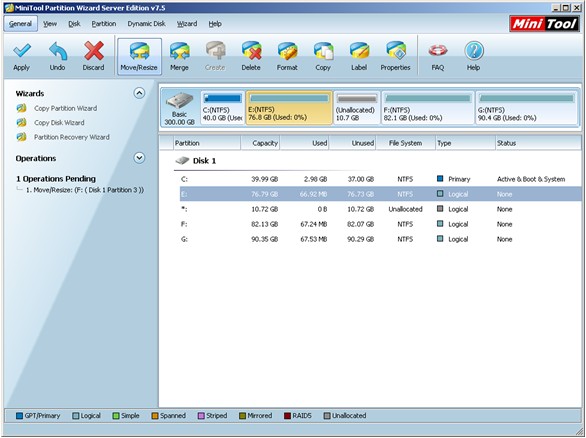Click the Capacity column header
The width and height of the screenshot is (586, 438).
click(260, 143)
